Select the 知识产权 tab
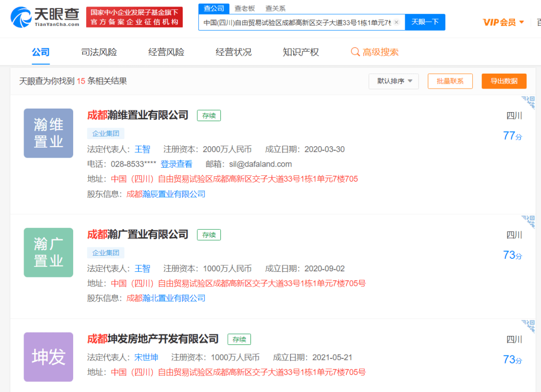 point(301,52)
